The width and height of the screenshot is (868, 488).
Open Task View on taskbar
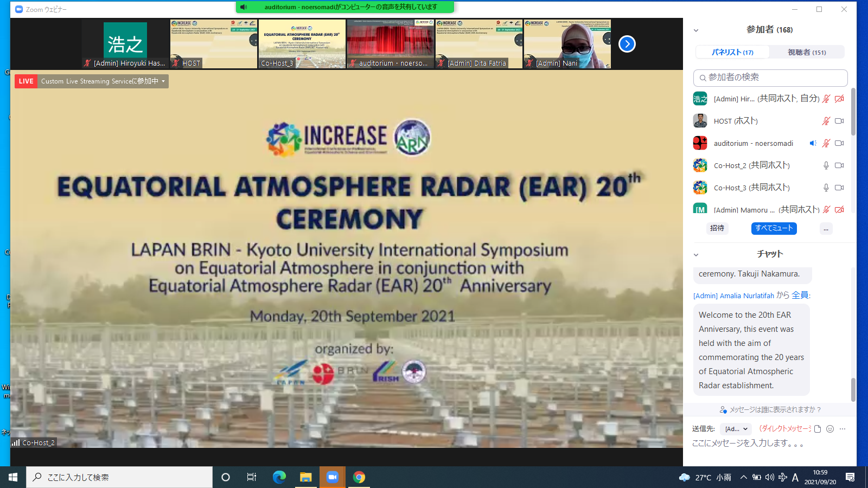point(252,477)
